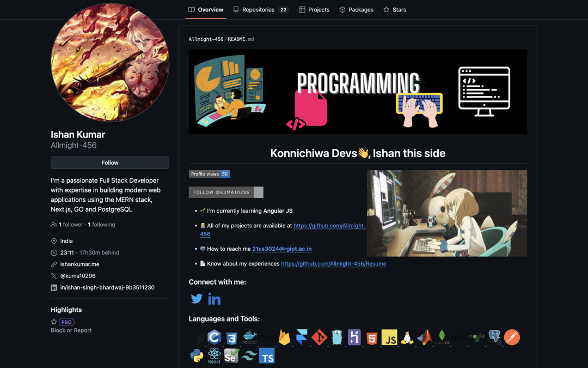588x368 pixels.
Task: Click the Selenium Se icon
Action: (x=232, y=355)
